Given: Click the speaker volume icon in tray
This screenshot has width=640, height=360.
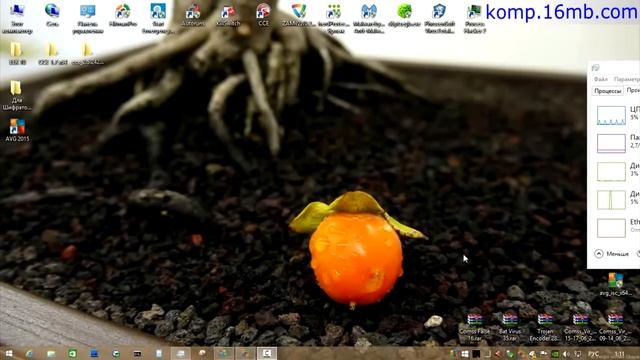Looking at the screenshot, I should click(566, 354).
